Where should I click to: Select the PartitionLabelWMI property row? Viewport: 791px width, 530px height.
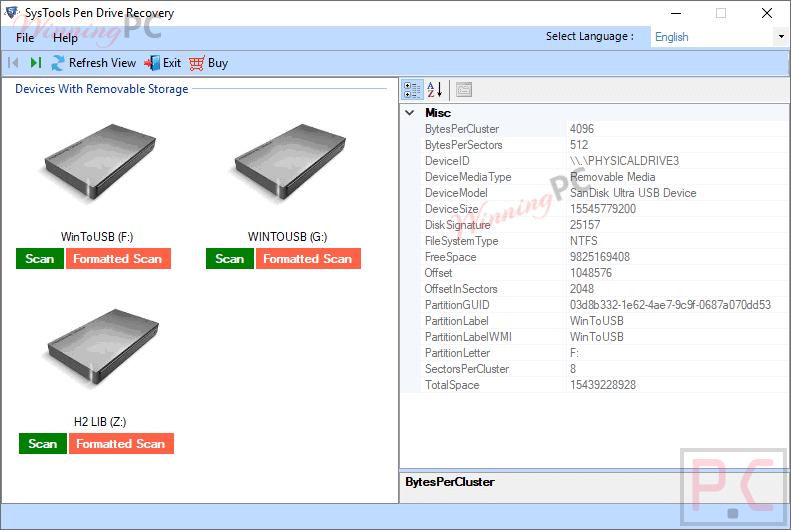pyautogui.click(x=604, y=337)
